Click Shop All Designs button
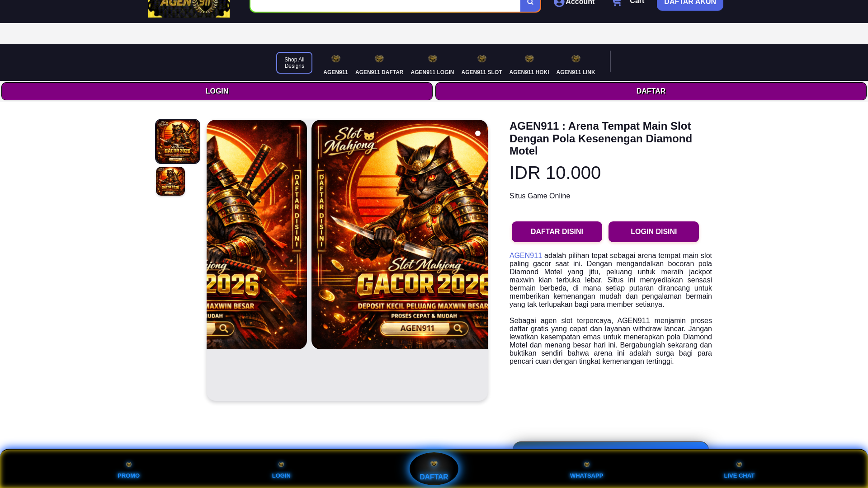 tap(294, 63)
